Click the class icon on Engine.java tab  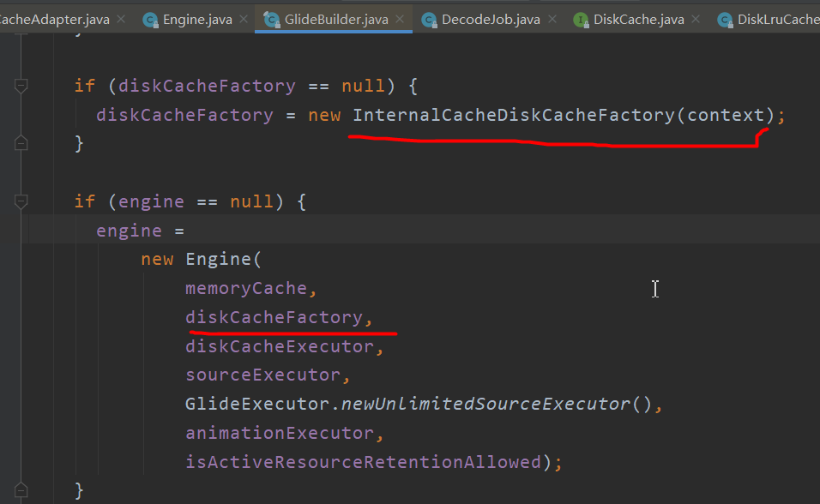[x=152, y=17]
